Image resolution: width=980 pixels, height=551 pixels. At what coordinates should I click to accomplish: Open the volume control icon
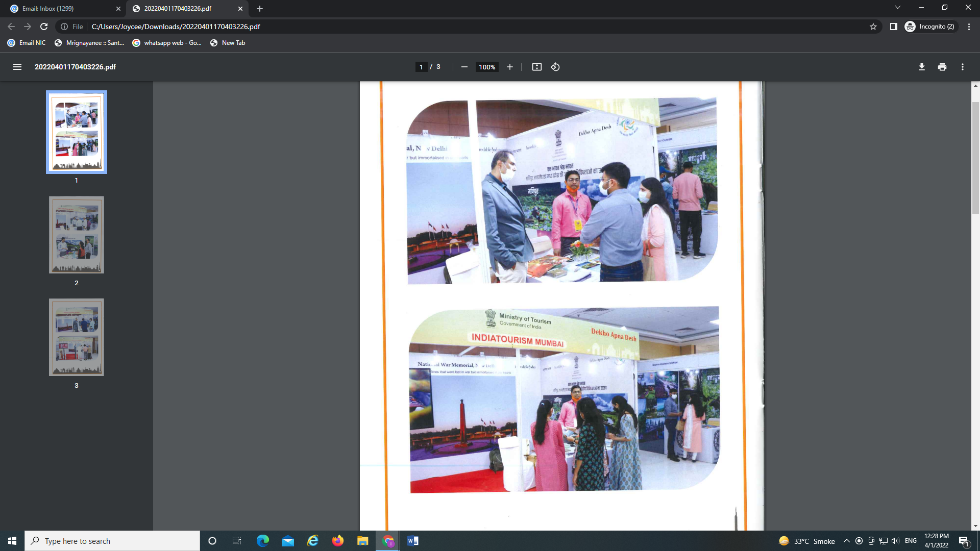click(x=895, y=541)
